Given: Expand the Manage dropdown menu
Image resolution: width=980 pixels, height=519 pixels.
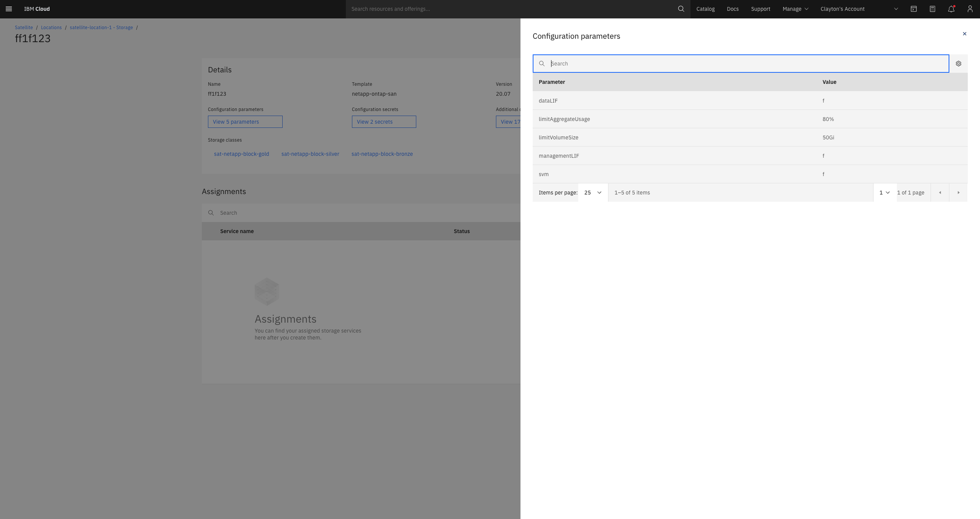Looking at the screenshot, I should (795, 9).
